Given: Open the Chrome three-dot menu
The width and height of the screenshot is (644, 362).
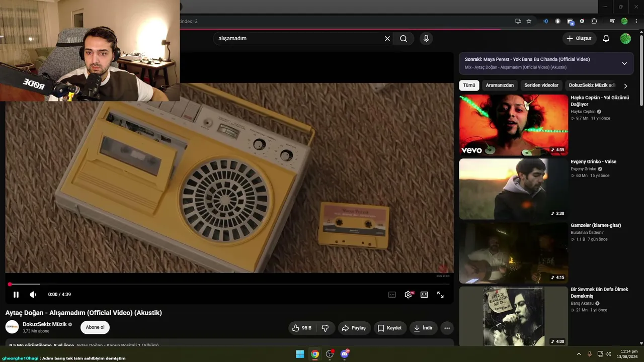Looking at the screenshot, I should coord(636,21).
